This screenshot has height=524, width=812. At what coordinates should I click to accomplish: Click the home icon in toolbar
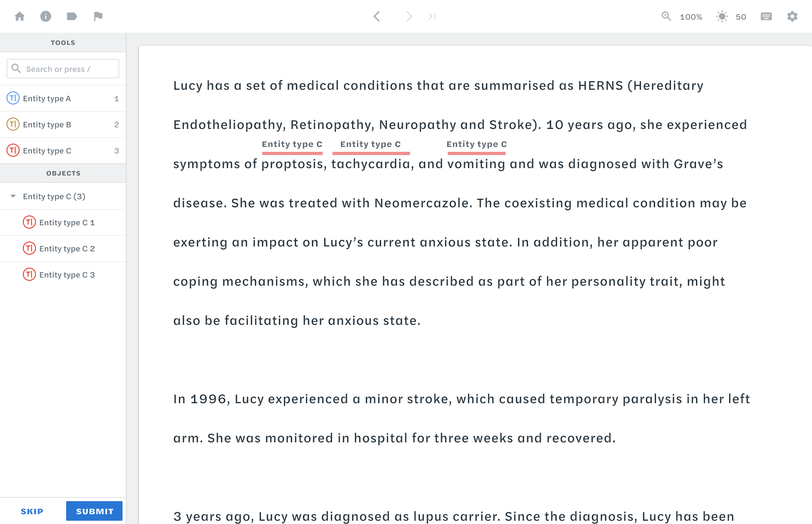coord(19,16)
